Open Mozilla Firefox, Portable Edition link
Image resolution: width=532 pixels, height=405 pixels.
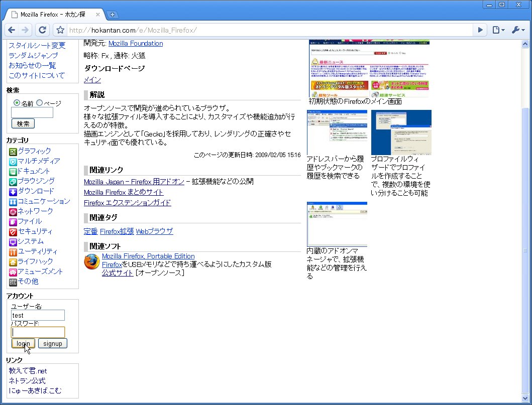(148, 256)
